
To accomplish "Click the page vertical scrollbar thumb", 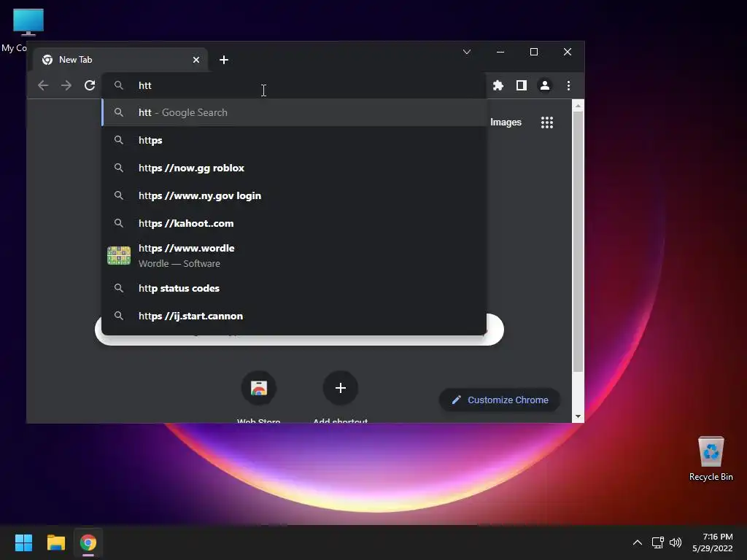I will tap(578, 242).
